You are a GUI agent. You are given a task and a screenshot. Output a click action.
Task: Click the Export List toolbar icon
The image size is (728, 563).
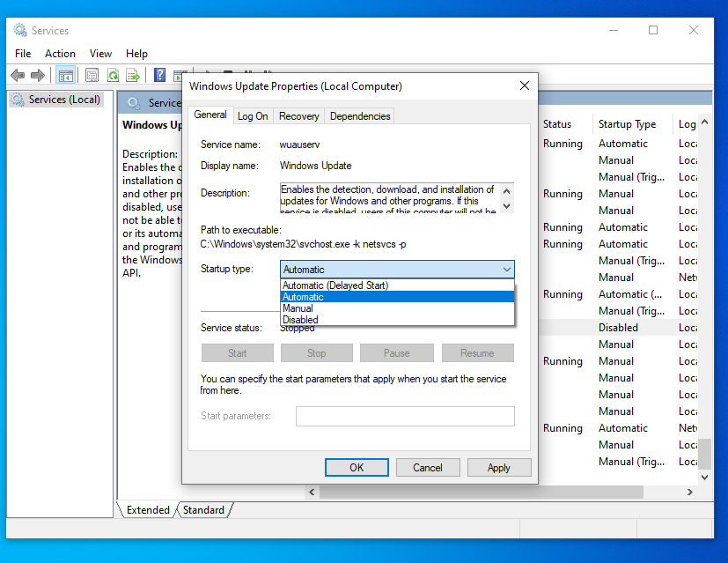[133, 76]
